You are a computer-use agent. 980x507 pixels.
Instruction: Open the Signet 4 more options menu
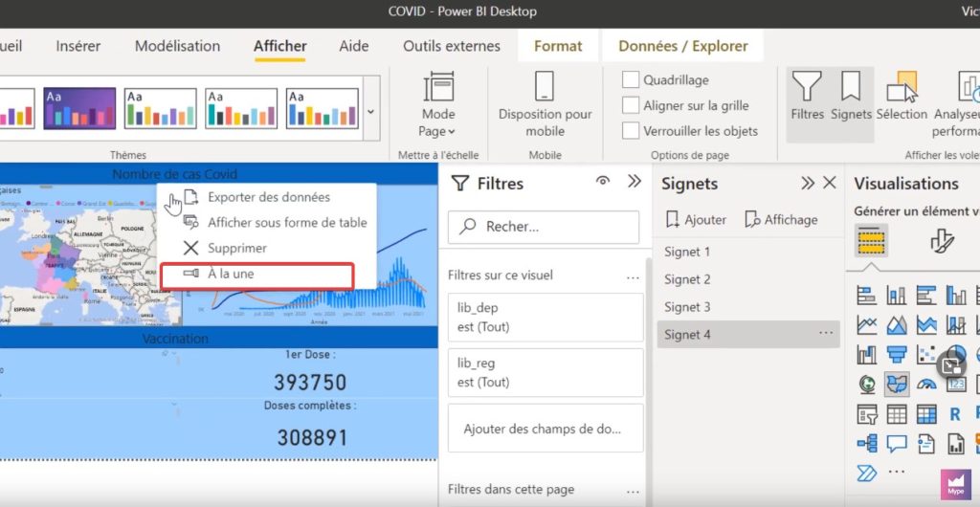click(826, 334)
